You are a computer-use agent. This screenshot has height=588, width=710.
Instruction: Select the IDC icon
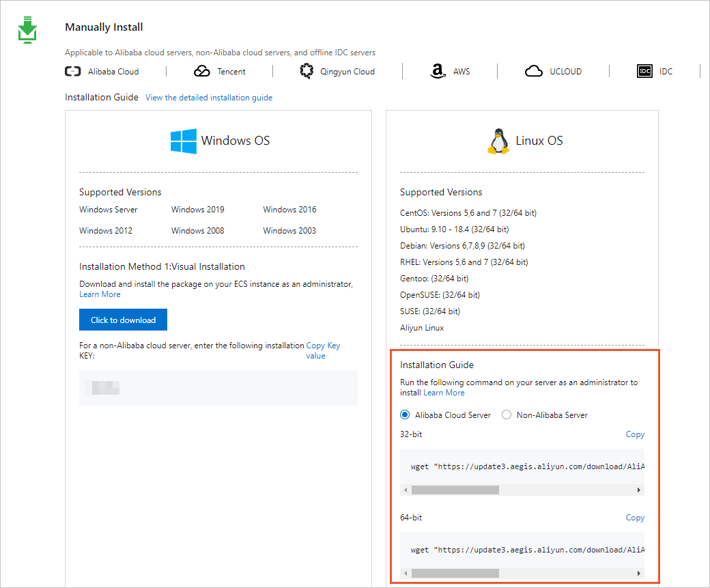[644, 71]
